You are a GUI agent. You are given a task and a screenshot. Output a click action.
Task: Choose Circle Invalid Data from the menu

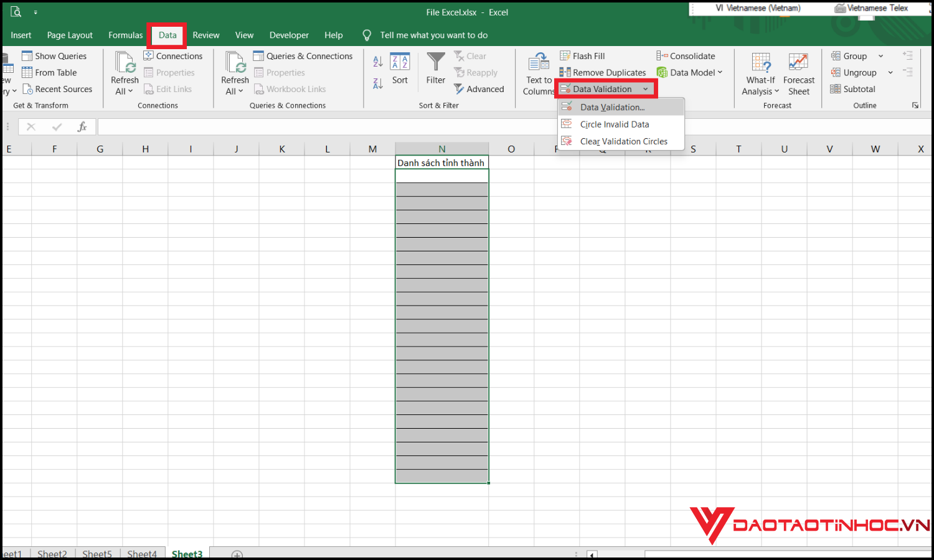point(615,124)
